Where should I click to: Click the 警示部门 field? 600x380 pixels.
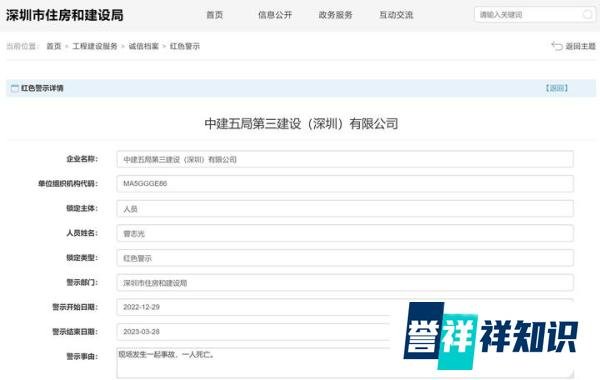coord(345,282)
